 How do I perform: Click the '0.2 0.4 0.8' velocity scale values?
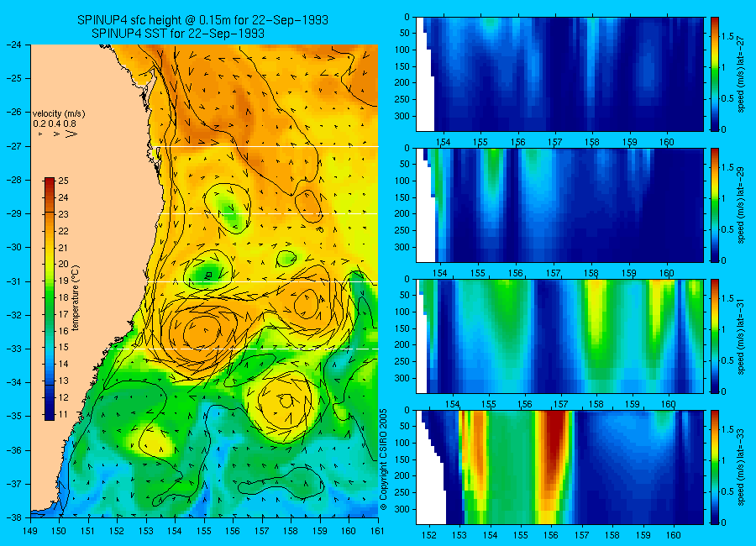coord(55,124)
